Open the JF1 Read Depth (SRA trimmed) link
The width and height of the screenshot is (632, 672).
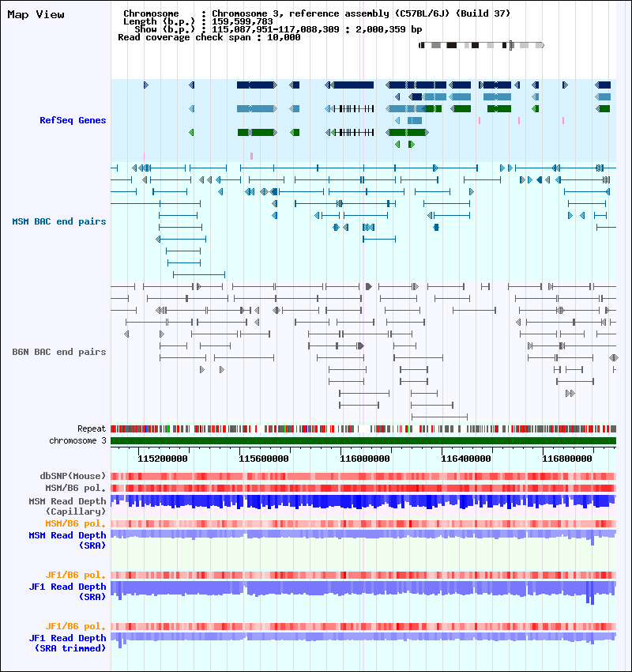pyautogui.click(x=67, y=644)
